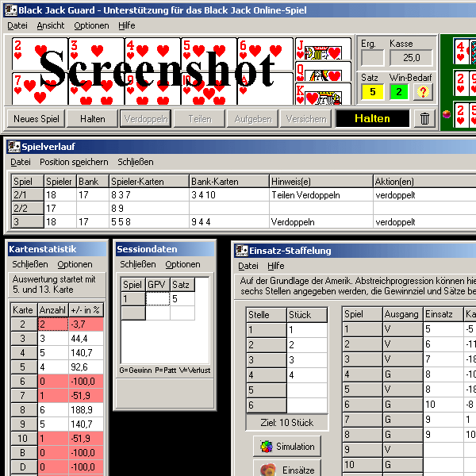Click Schließen in the Sessiondaten window
Image resolution: width=476 pixels, height=476 pixels.
point(138,264)
